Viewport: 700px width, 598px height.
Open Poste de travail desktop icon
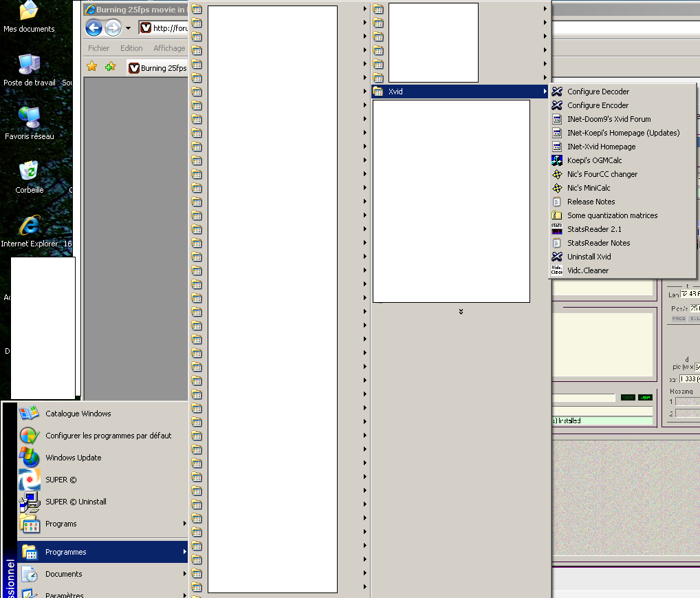[30, 70]
